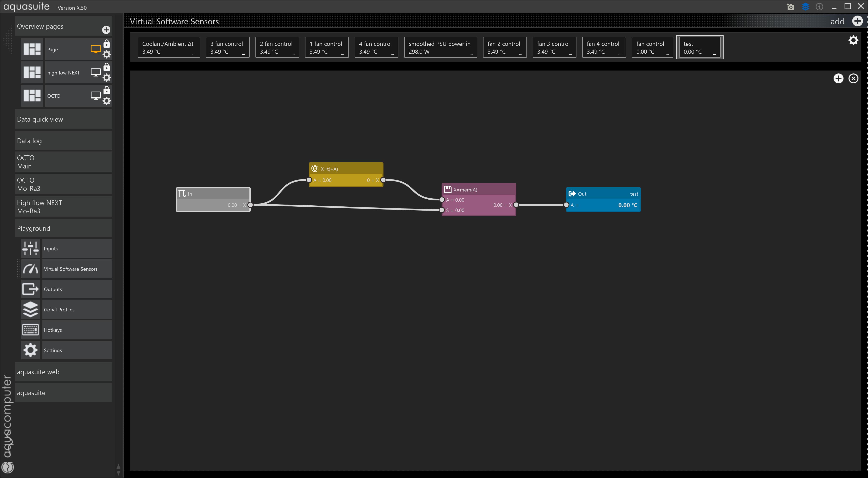Toggle orange desktop monitor for Page entry
Image resolution: width=868 pixels, height=478 pixels.
pyautogui.click(x=96, y=49)
